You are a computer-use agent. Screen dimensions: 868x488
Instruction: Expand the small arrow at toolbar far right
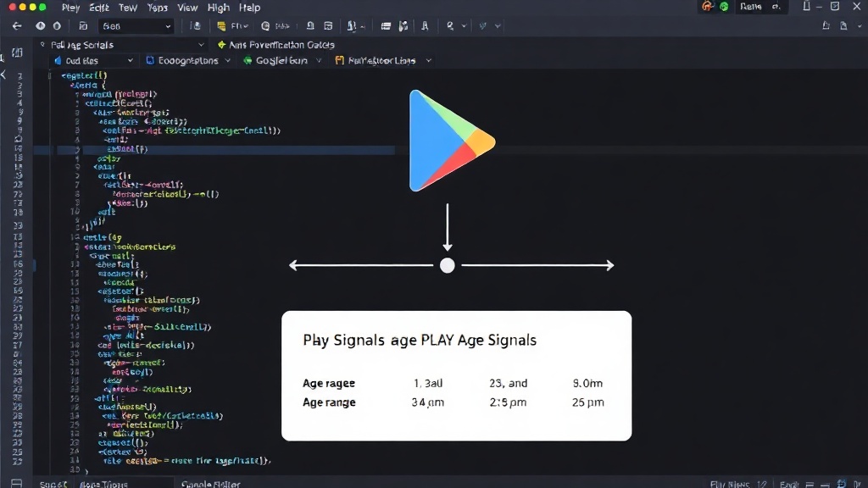(860, 26)
